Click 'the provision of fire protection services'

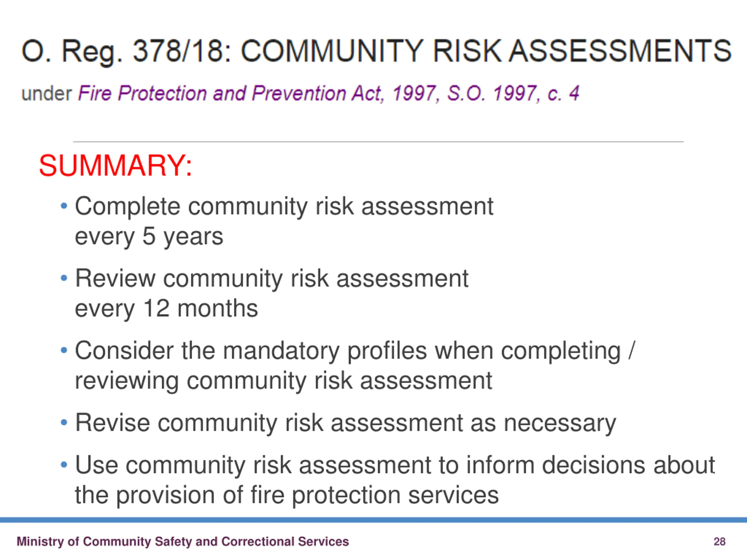(x=287, y=495)
